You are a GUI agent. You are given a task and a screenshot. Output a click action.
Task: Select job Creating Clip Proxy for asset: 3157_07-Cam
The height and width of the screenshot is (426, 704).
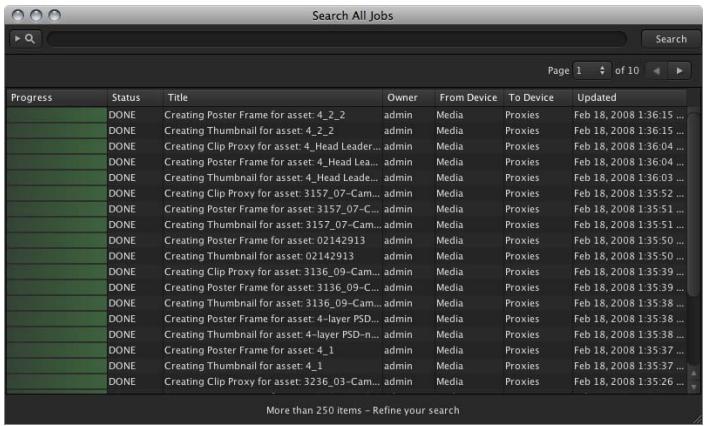[346, 193]
